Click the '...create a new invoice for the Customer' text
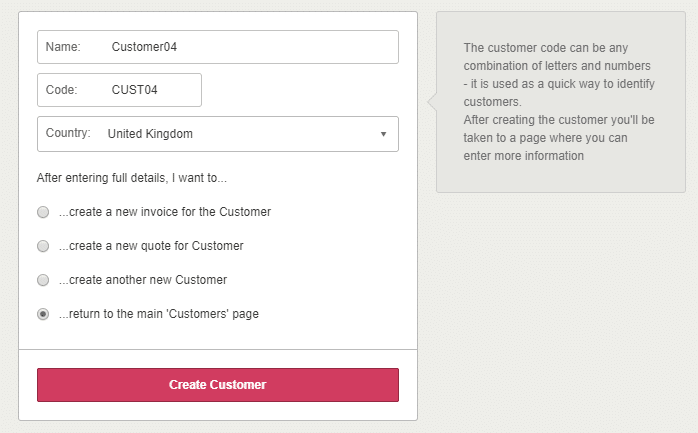 pyautogui.click(x=165, y=212)
